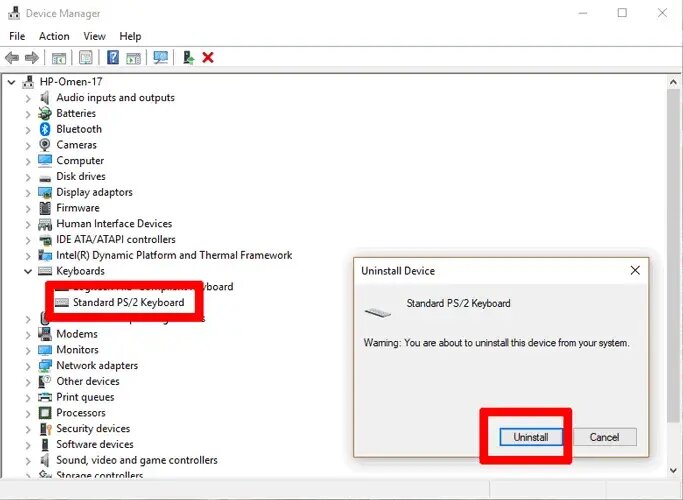Click the Network adapters icon

(45, 365)
